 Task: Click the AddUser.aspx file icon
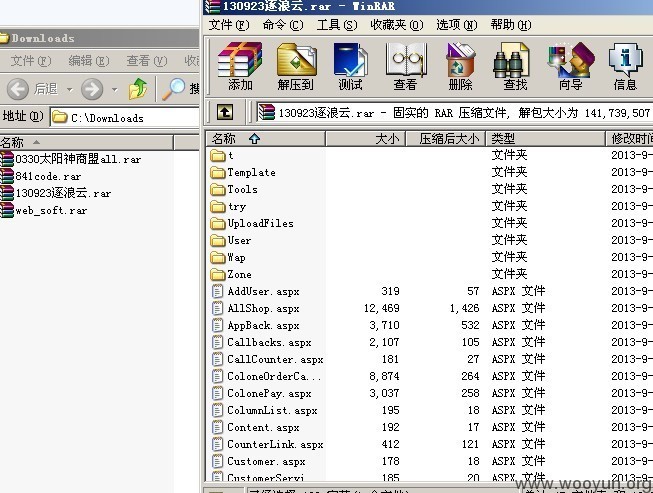(217, 291)
